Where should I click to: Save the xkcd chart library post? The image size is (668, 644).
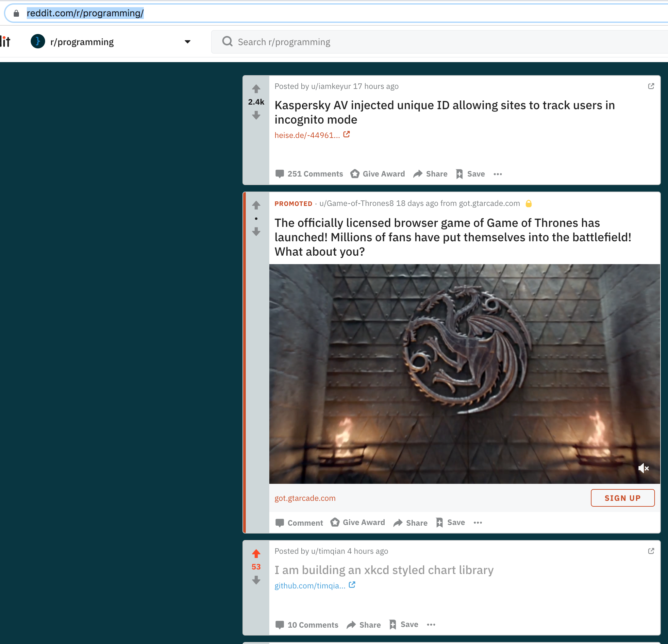(x=404, y=625)
